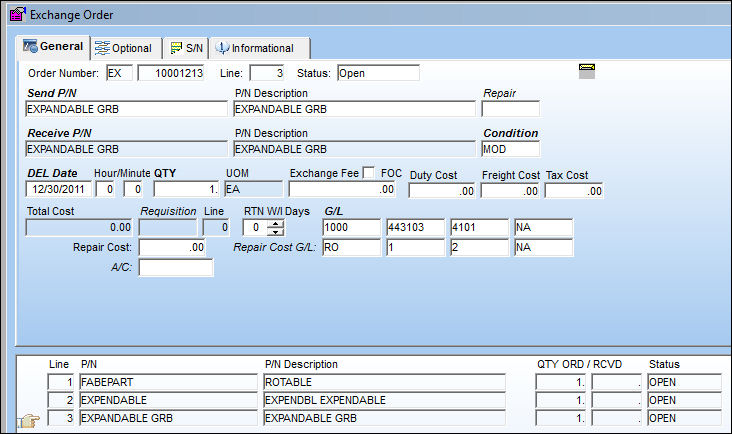Click the yellow notes envelope icon
Image resolution: width=732 pixels, height=434 pixels.
pyautogui.click(x=587, y=71)
